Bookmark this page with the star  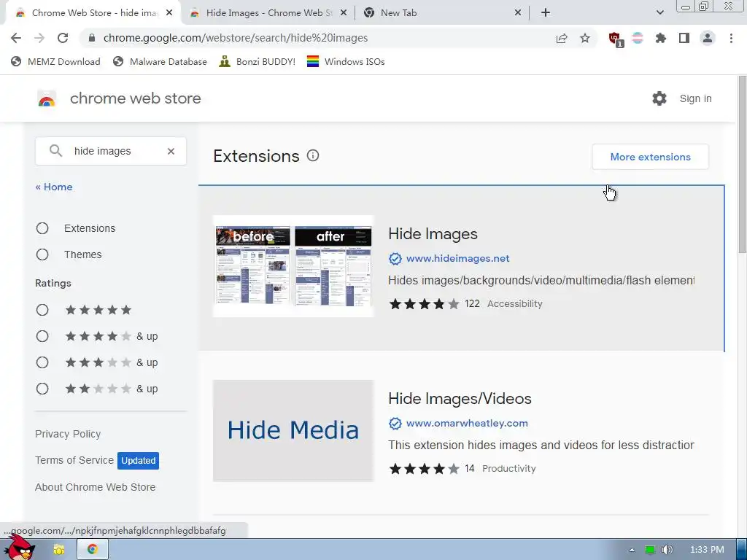(585, 38)
